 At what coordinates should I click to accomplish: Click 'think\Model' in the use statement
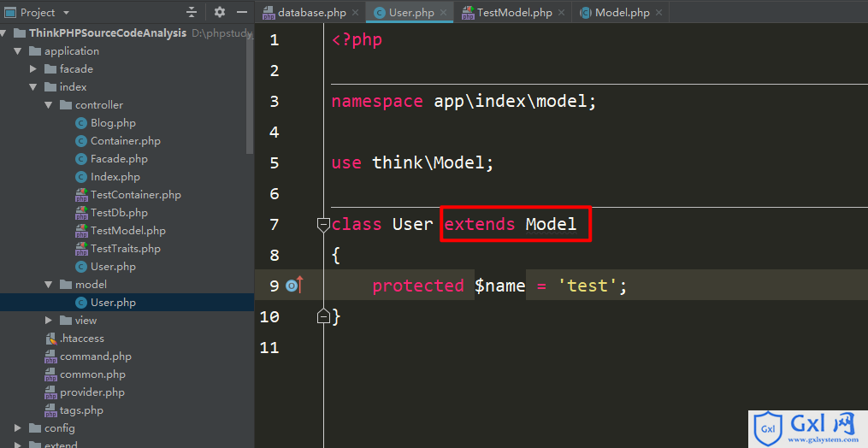[427, 162]
